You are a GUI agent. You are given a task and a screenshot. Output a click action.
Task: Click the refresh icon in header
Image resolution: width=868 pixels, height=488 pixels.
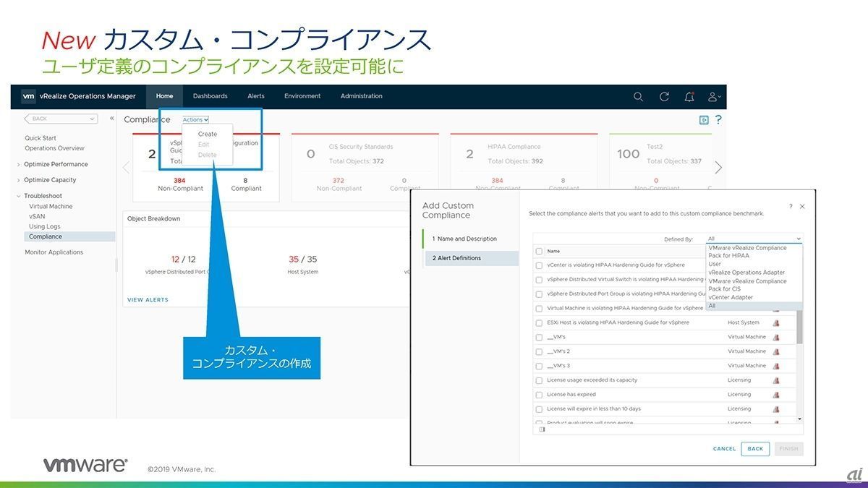pyautogui.click(x=664, y=96)
